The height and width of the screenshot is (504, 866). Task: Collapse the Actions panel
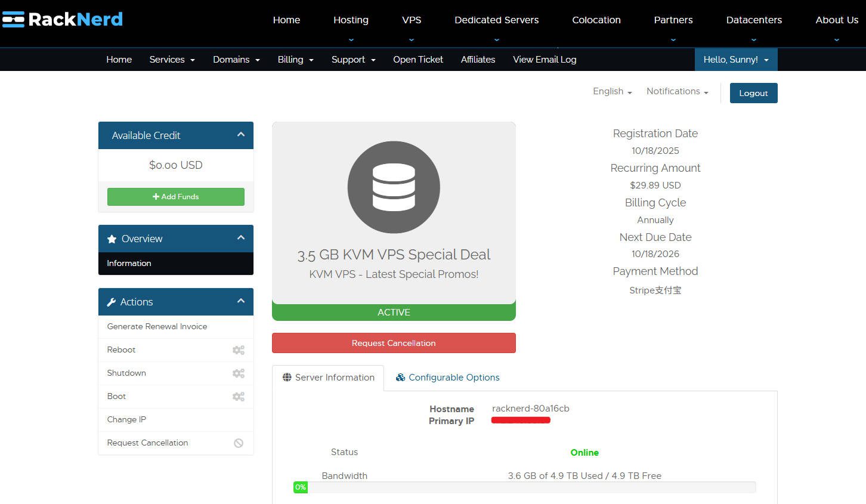[241, 301]
